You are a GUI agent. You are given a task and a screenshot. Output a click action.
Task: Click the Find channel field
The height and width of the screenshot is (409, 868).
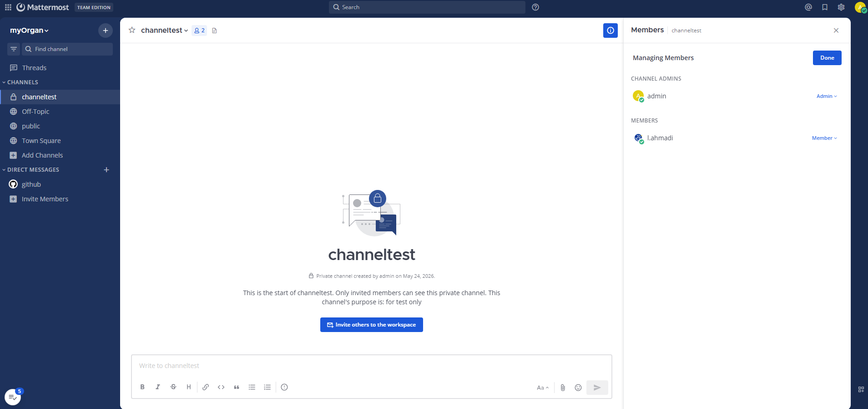(x=67, y=49)
